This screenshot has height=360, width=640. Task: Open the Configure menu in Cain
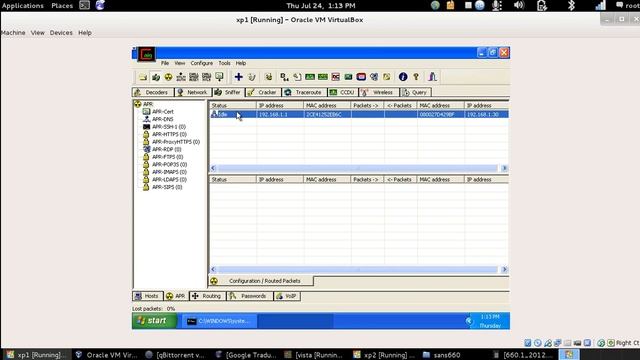coord(202,63)
